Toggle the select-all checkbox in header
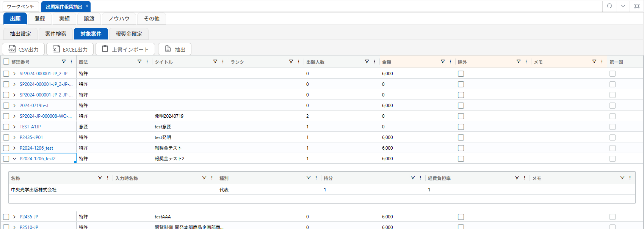Screen dimensions: 644x229 [6, 62]
